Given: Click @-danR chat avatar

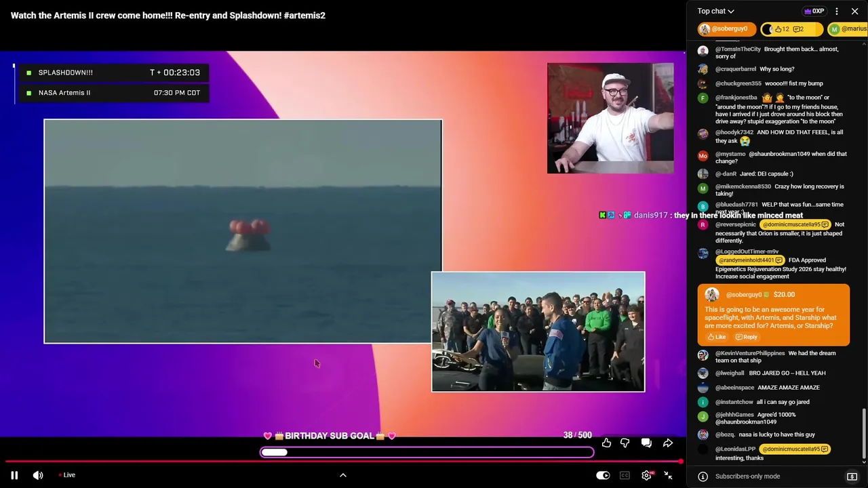Looking at the screenshot, I should 703,174.
